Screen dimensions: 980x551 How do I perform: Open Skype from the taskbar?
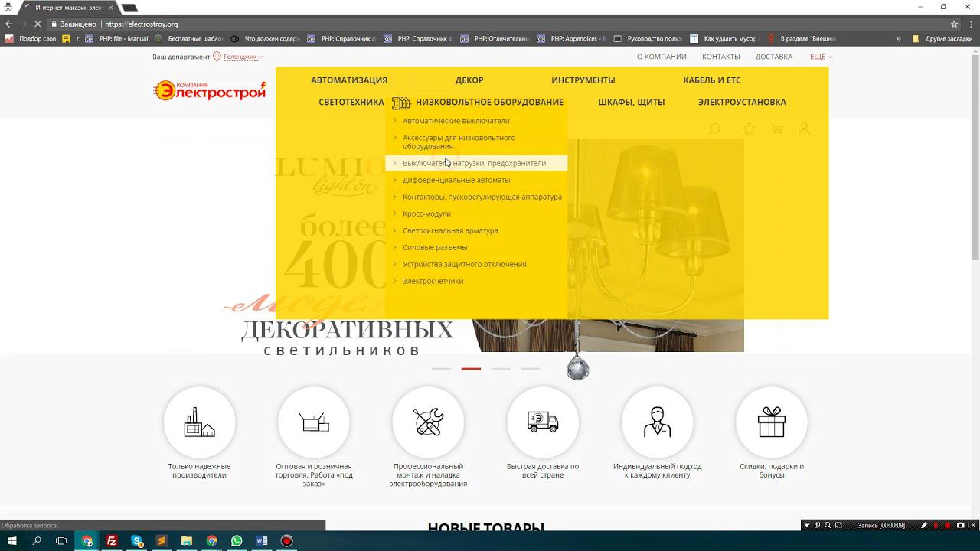pos(137,541)
